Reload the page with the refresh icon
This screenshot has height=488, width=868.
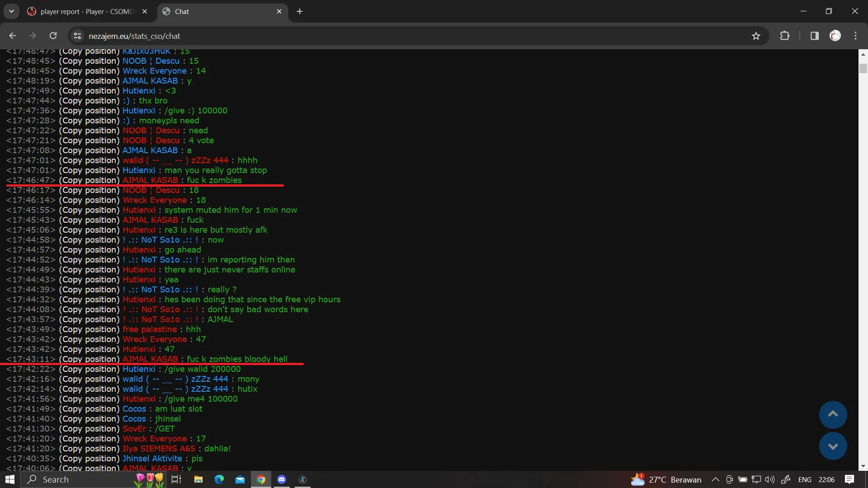pyautogui.click(x=53, y=36)
